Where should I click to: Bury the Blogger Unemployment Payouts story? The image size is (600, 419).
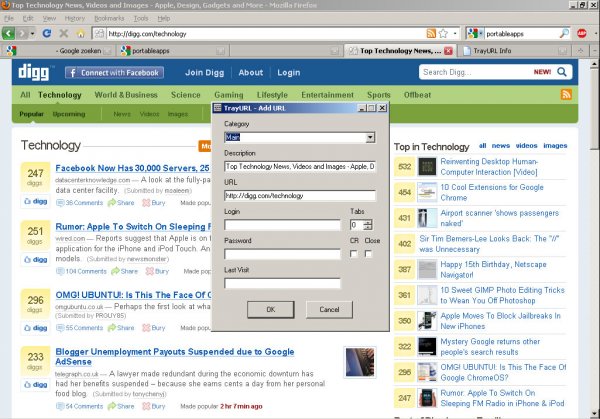154,406
